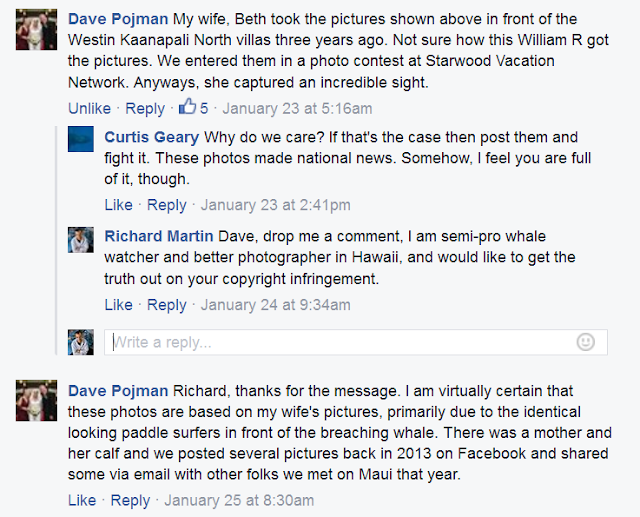
Task: Click the thumbs-up like count icon
Action: pos(187,107)
